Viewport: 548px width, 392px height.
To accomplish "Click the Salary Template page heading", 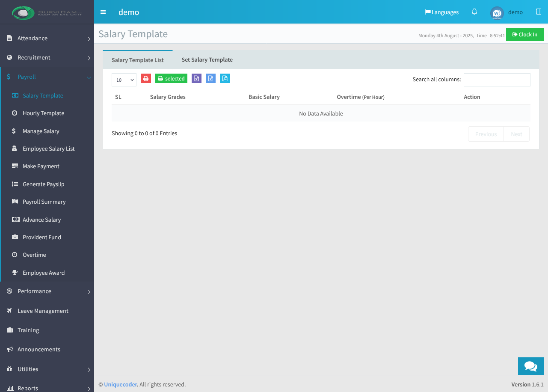I will click(x=133, y=34).
